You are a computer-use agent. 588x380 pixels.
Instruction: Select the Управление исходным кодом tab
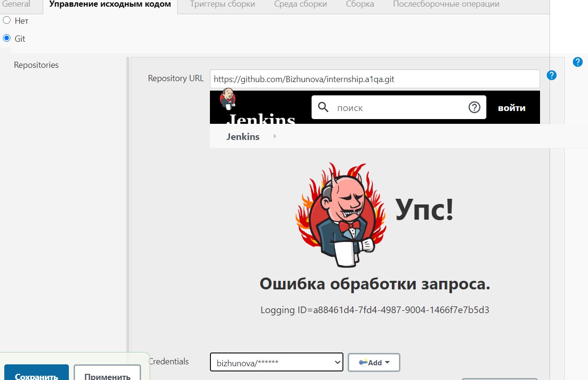110,4
